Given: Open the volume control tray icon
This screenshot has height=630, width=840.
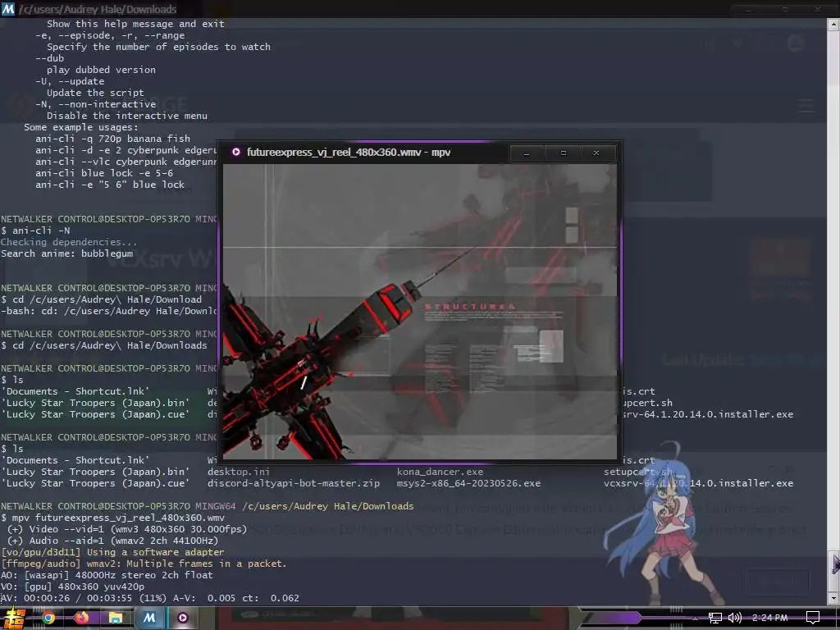Looking at the screenshot, I should point(734,619).
